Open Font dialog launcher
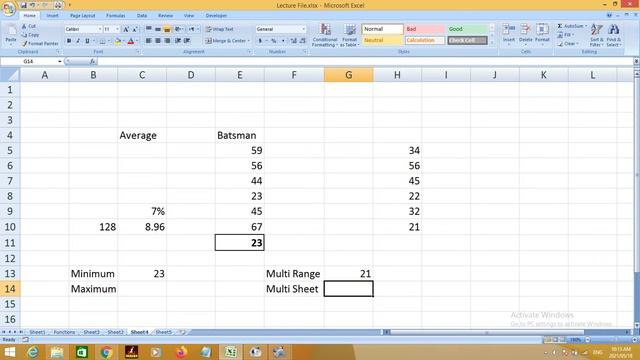Image resolution: width=640 pixels, height=360 pixels. pyautogui.click(x=138, y=52)
